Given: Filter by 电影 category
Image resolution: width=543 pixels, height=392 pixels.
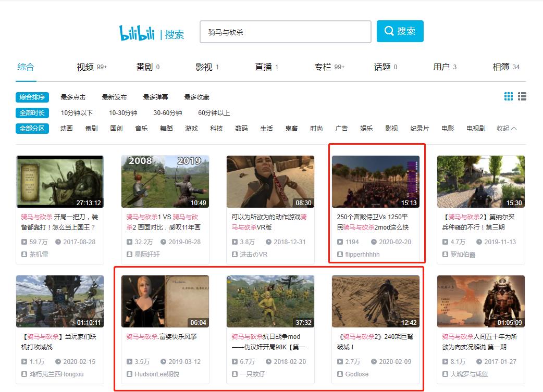Looking at the screenshot, I should pos(448,129).
